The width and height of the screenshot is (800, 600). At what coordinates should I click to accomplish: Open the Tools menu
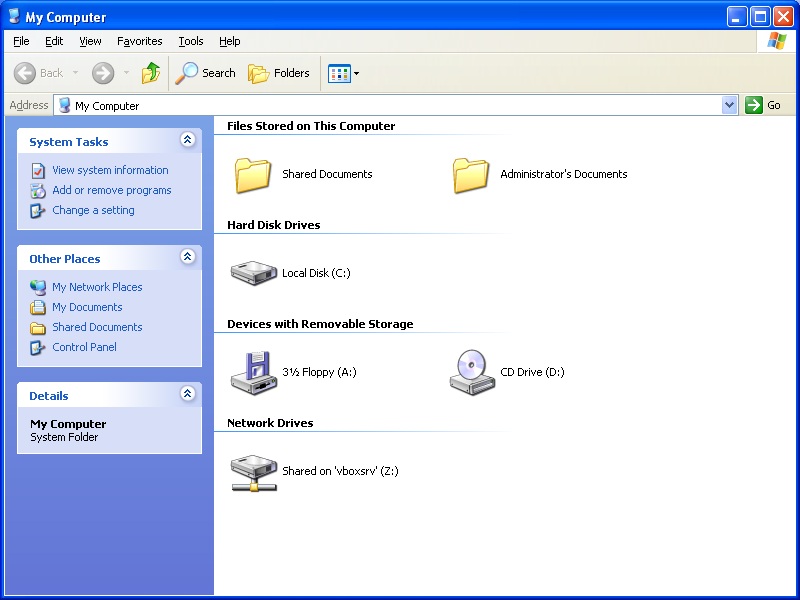pos(191,41)
